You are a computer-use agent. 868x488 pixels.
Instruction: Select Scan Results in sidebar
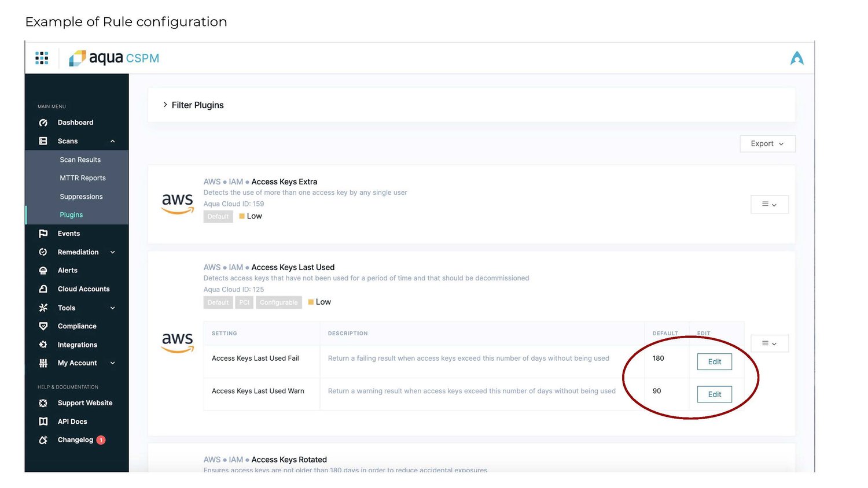click(x=80, y=160)
